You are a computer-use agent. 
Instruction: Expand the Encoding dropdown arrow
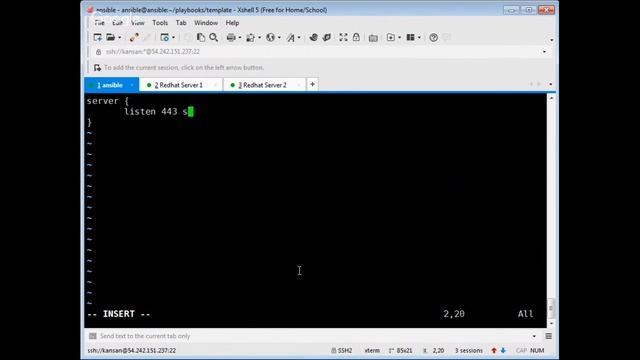279,38
